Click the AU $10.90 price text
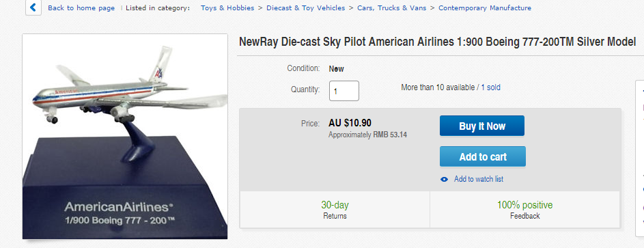The width and height of the screenshot is (644, 248). [x=350, y=123]
